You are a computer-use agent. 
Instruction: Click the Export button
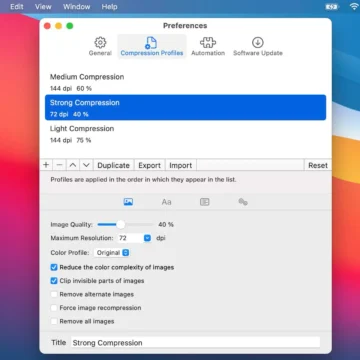point(149,165)
